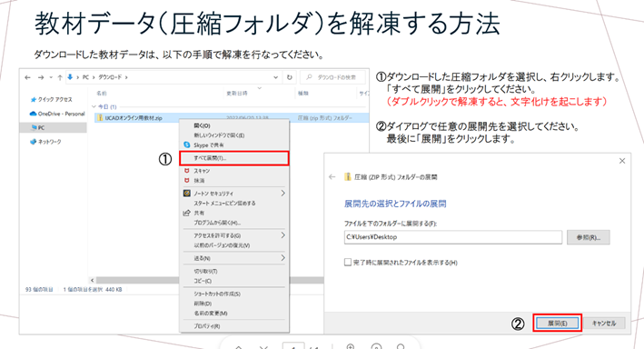Expand the 送る(N) submenu arrow
Viewport: 644px width, 349px height.
[x=282, y=258]
